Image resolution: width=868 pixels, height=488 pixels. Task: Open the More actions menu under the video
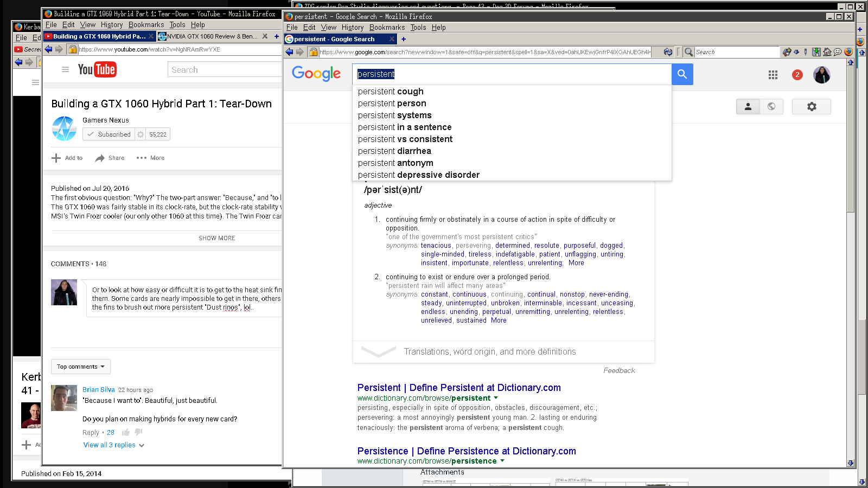point(150,158)
